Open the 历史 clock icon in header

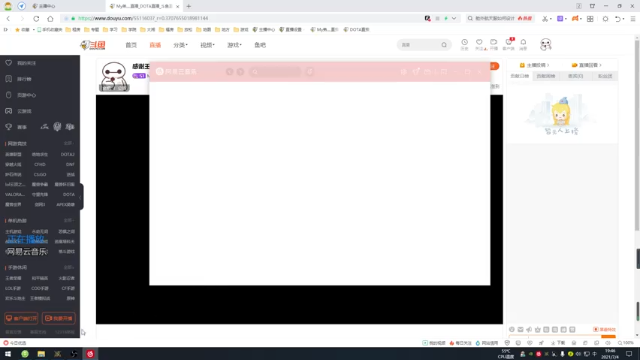[x=464, y=44]
